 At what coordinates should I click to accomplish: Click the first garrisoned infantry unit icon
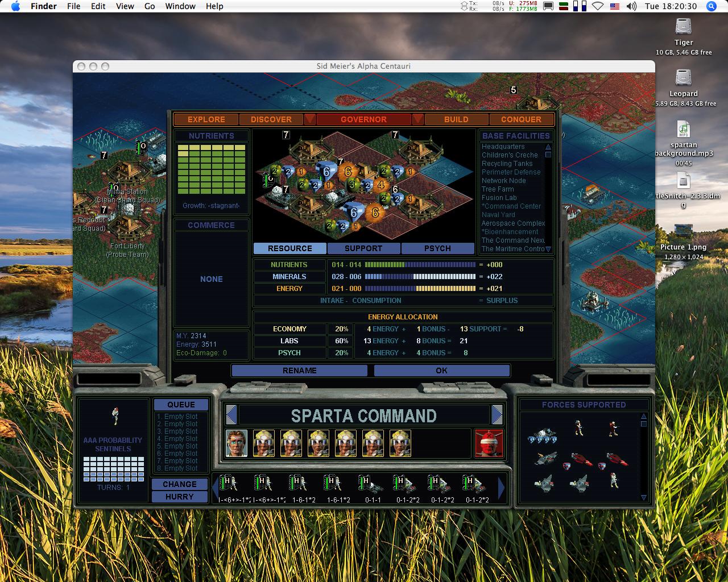[x=229, y=484]
